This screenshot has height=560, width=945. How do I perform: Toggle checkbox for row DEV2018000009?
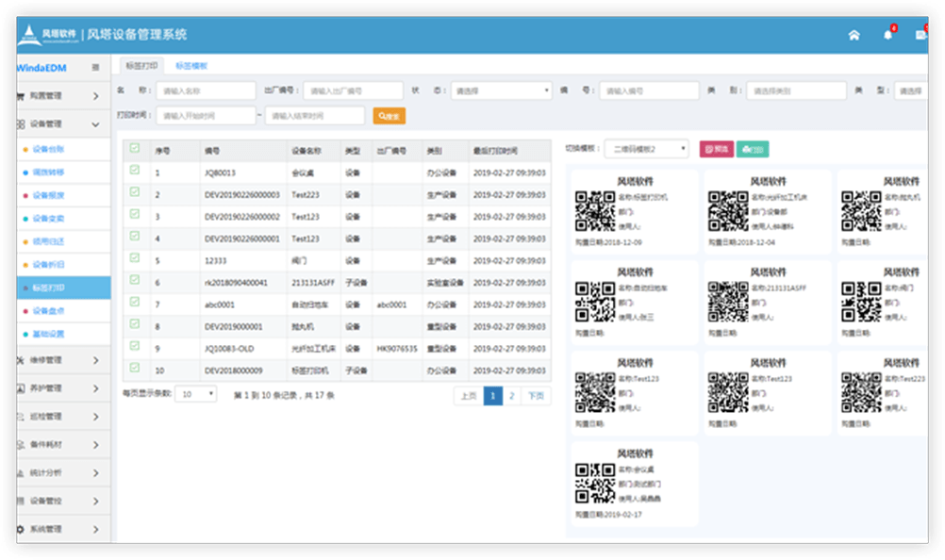135,369
